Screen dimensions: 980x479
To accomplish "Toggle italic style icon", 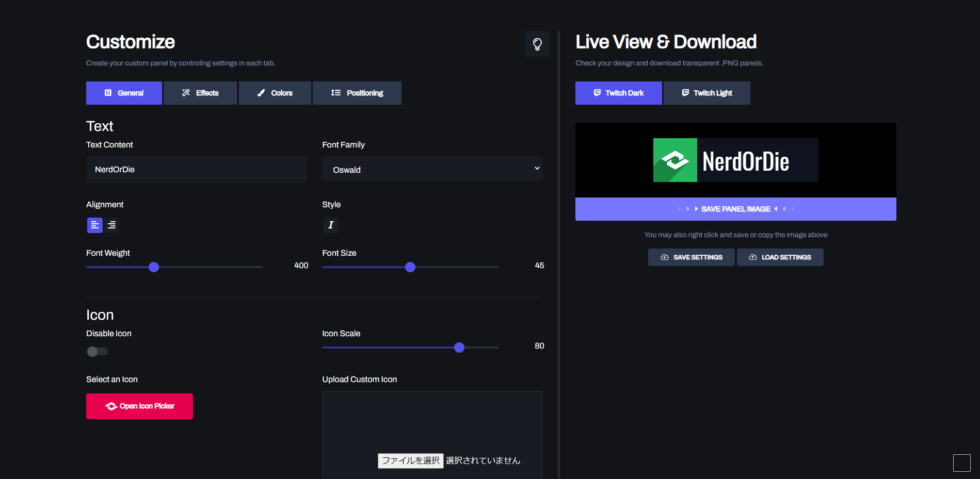I will coord(331,225).
